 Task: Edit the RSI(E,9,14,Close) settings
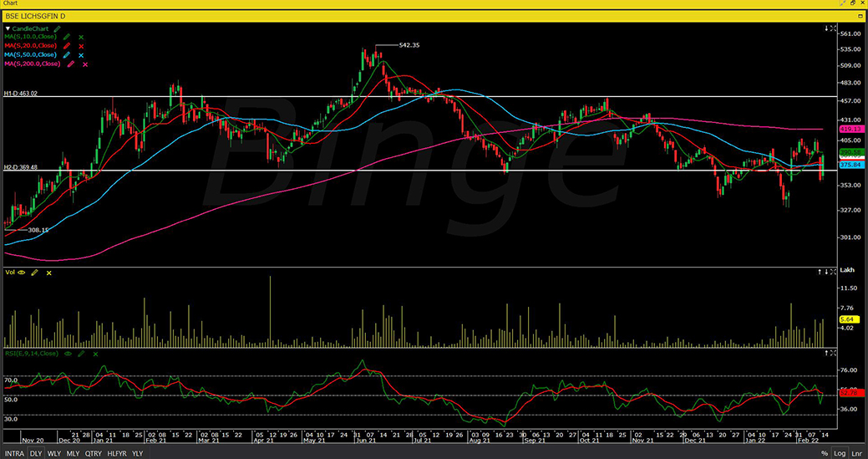[x=81, y=354]
